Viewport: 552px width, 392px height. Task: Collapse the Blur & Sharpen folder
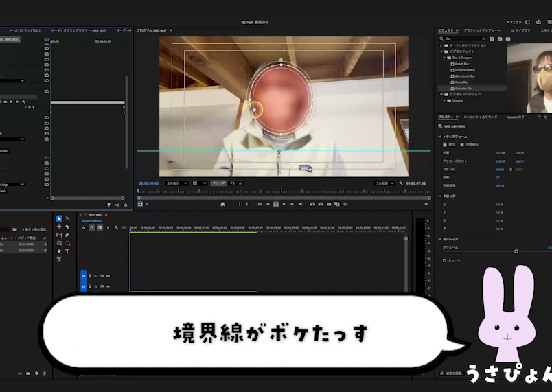pos(446,58)
